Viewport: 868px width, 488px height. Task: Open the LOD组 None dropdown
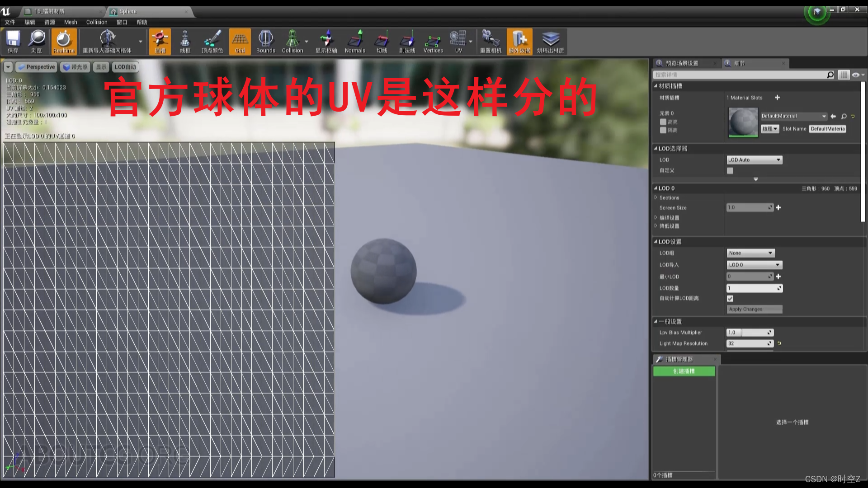click(751, 253)
